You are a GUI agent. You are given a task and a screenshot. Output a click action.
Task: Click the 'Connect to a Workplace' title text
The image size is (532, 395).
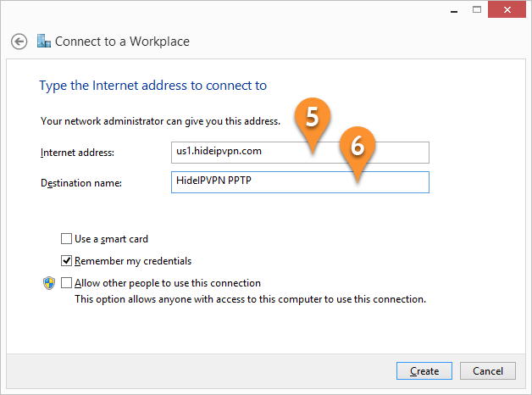pyautogui.click(x=122, y=42)
